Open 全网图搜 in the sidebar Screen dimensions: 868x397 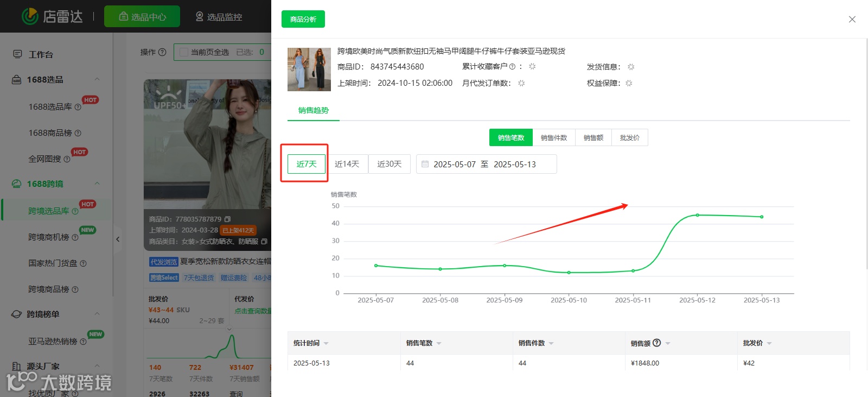tap(44, 159)
